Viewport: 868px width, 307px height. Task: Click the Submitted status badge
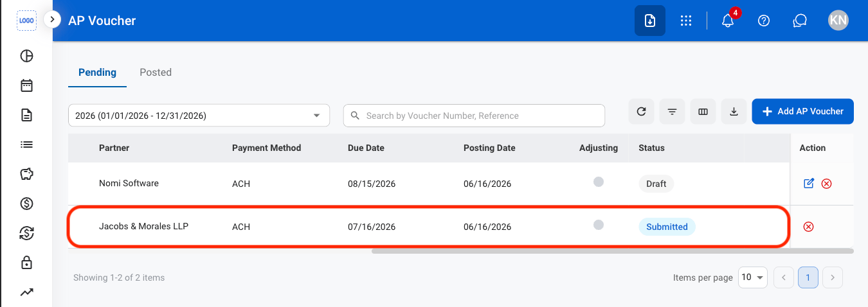(x=667, y=227)
